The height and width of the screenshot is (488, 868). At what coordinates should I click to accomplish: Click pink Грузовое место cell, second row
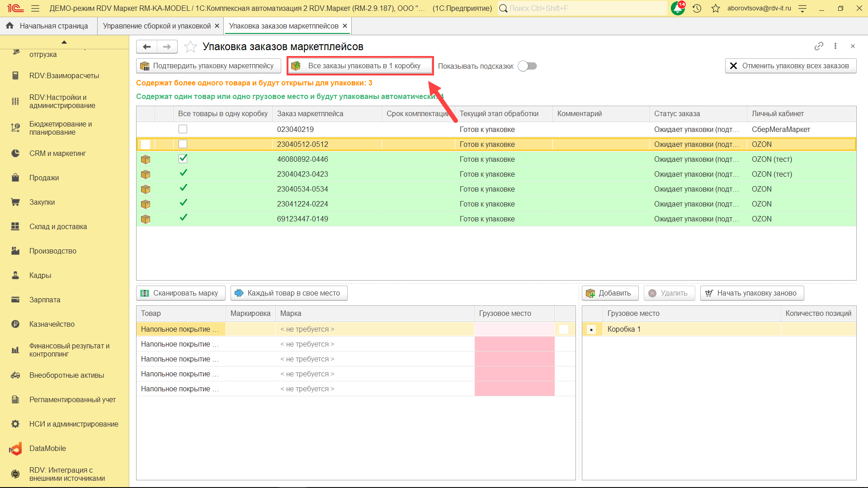tap(514, 344)
